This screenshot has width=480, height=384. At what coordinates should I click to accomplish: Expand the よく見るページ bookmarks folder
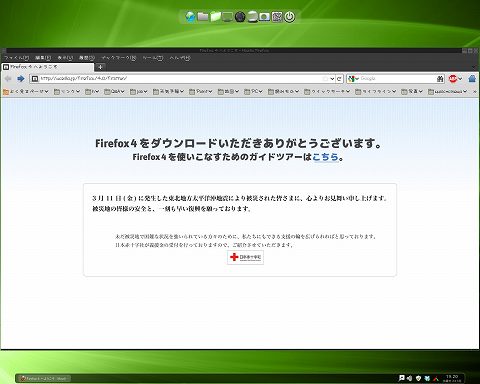tap(26, 91)
